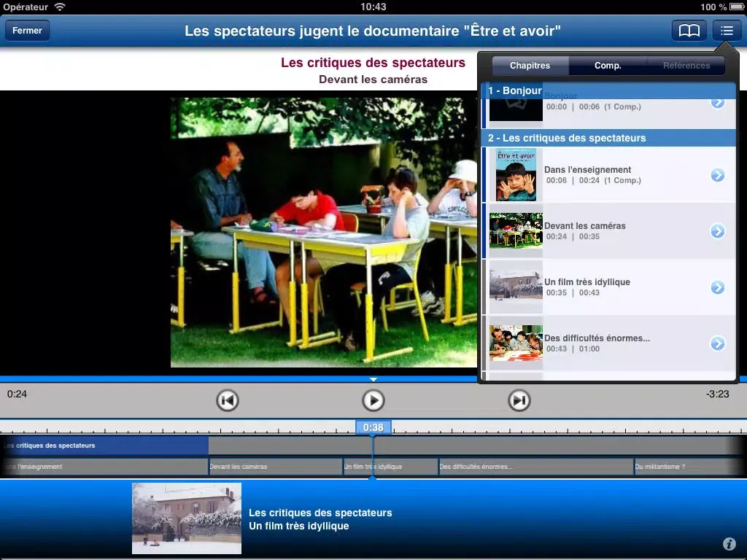
Task: Open details arrow for Dans l'enseignement
Action: point(718,175)
